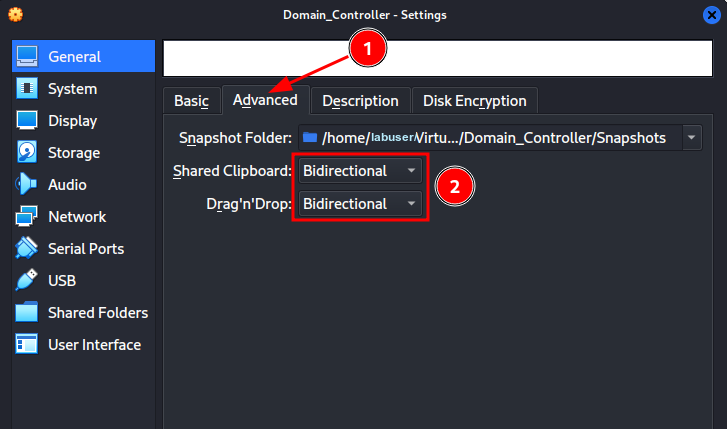The height and width of the screenshot is (429, 727).
Task: Click the settings gear icon in the title bar
Action: [x=15, y=14]
